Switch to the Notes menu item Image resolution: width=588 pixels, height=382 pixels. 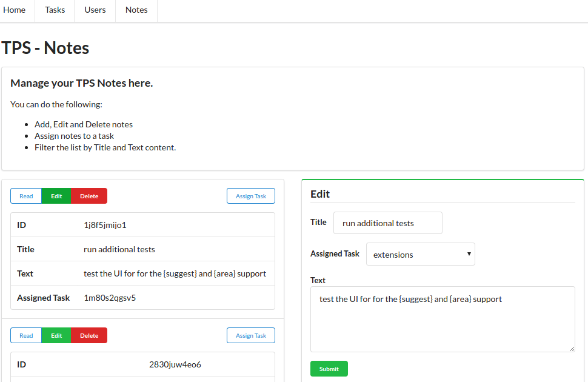(136, 10)
